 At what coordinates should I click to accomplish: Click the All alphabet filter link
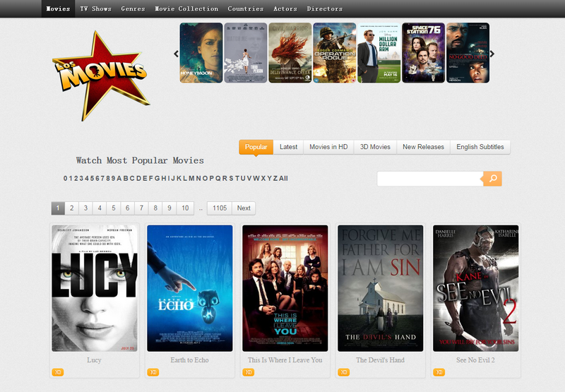(x=283, y=179)
